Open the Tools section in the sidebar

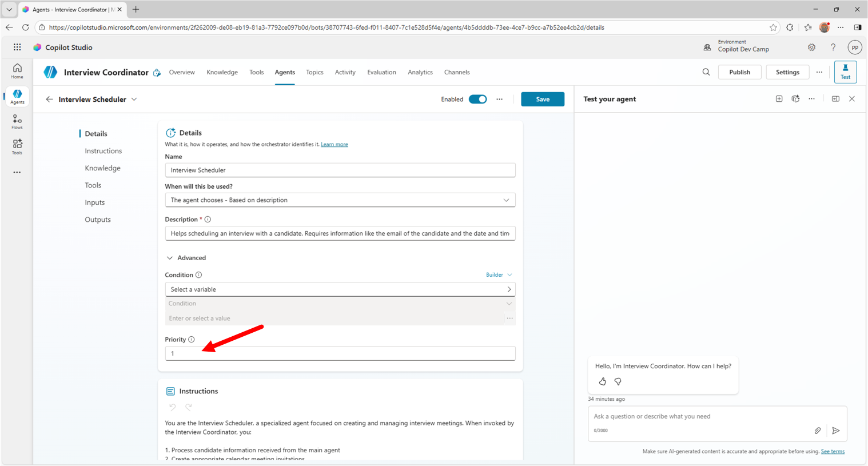pyautogui.click(x=17, y=147)
